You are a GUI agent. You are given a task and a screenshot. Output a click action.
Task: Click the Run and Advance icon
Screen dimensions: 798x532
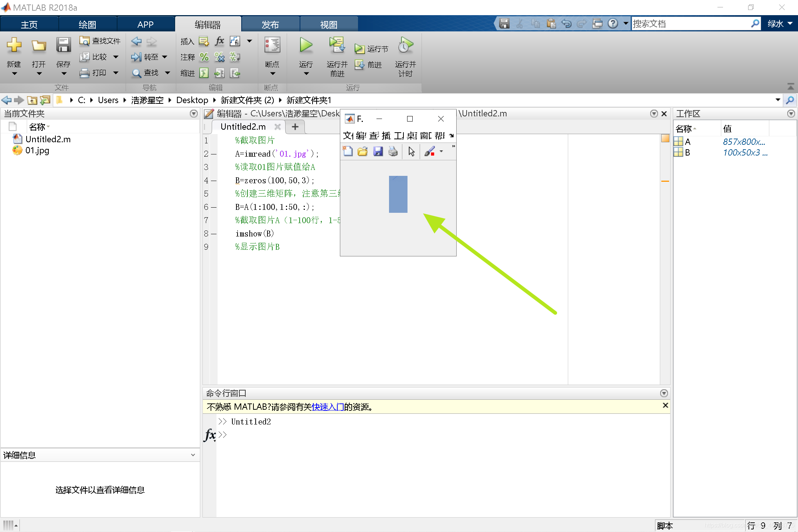337,45
